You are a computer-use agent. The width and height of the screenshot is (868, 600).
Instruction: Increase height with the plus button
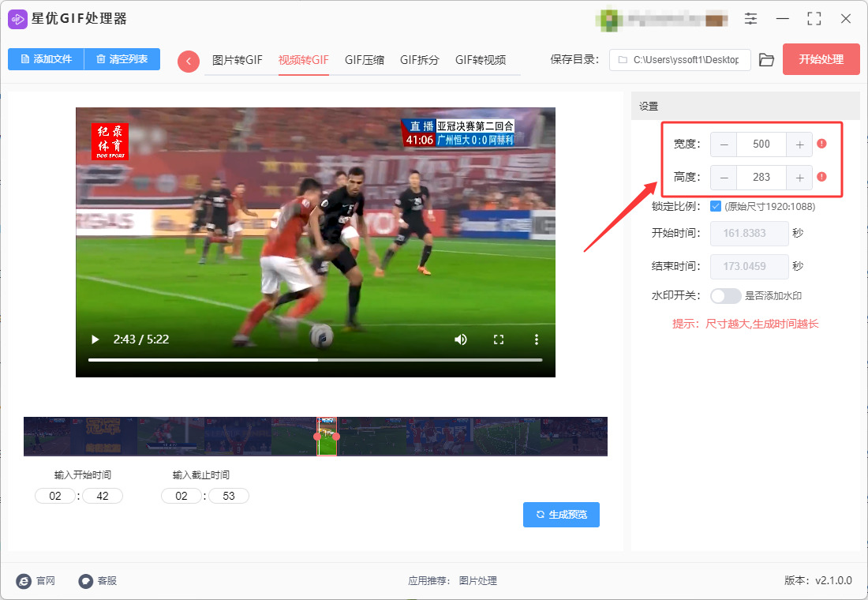[799, 178]
